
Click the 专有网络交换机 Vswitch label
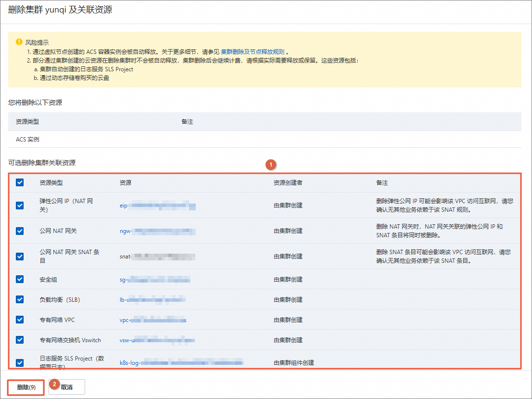(70, 340)
